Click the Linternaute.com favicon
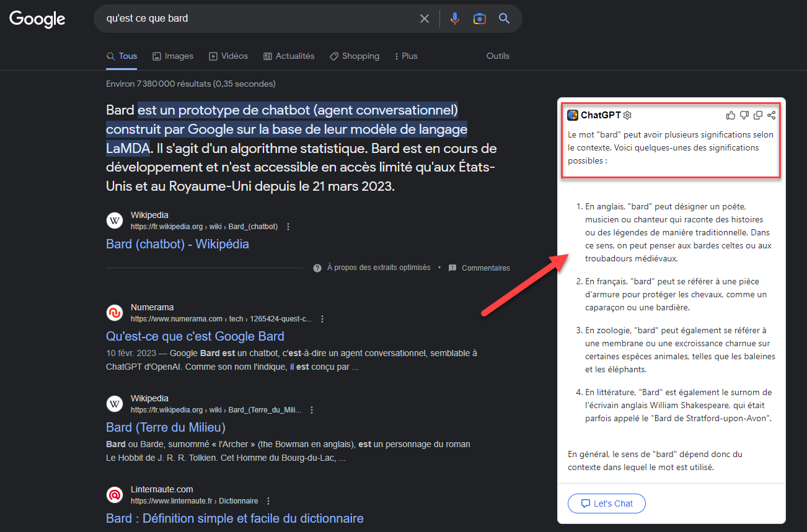The height and width of the screenshot is (532, 807). click(115, 495)
